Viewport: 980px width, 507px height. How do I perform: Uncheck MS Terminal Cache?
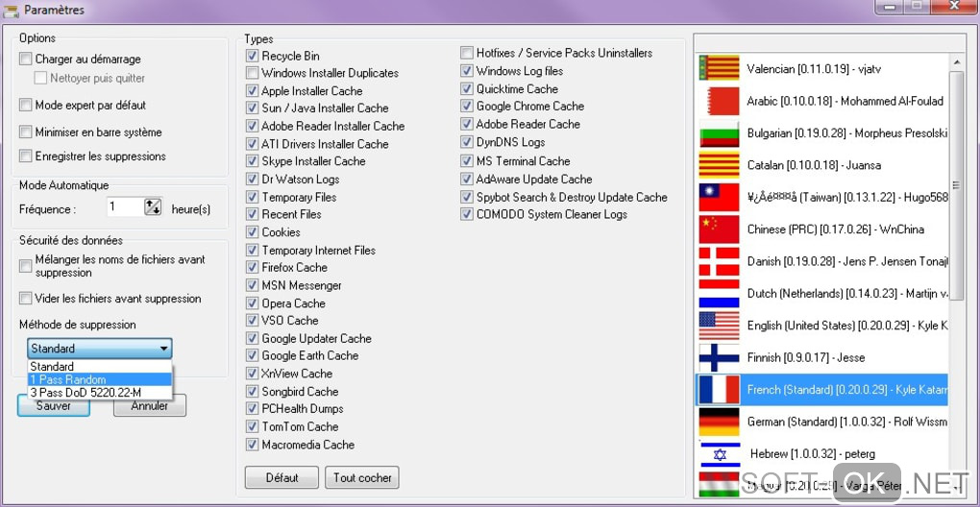(467, 161)
